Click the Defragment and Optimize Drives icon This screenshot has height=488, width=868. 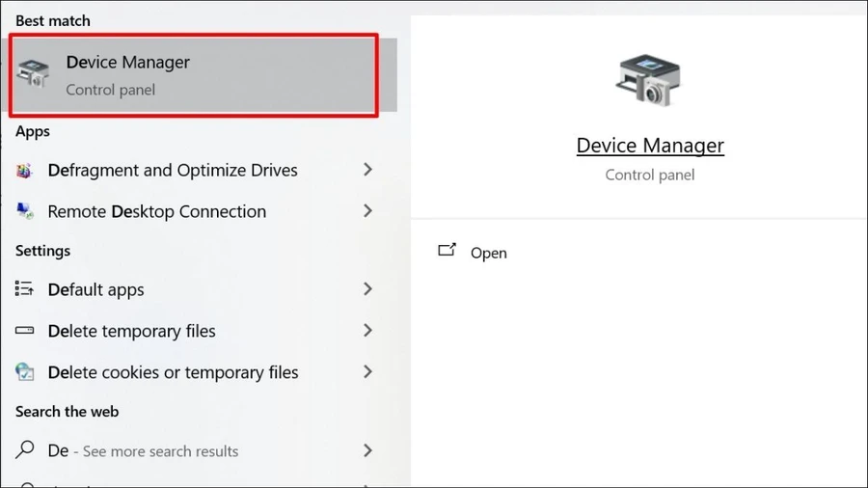click(x=24, y=171)
